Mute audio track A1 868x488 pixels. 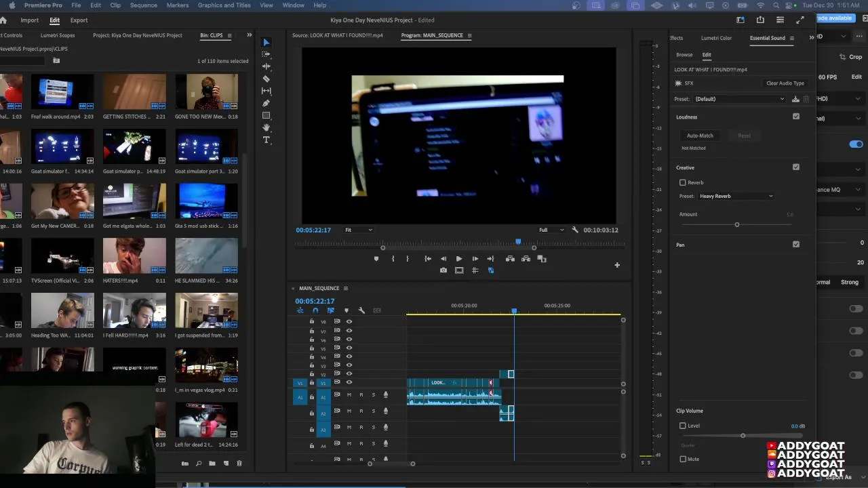(x=349, y=394)
